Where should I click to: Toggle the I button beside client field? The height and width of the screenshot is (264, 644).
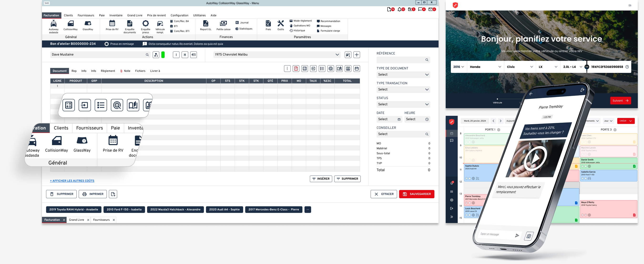point(176,55)
